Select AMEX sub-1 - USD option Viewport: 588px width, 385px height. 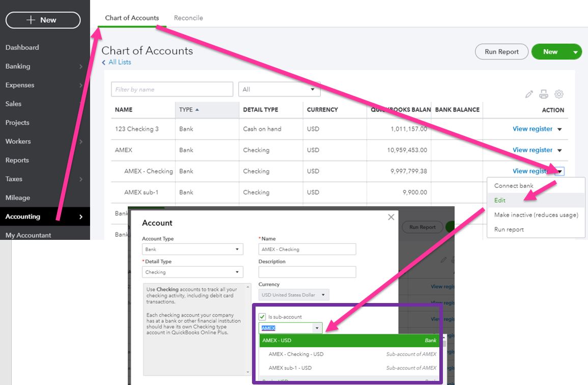coord(350,368)
